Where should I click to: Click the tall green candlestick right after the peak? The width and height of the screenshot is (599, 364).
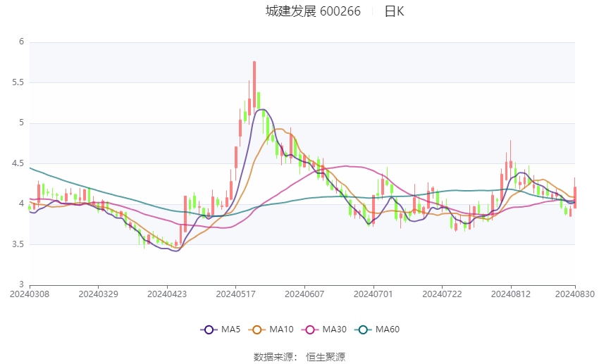pos(259,101)
